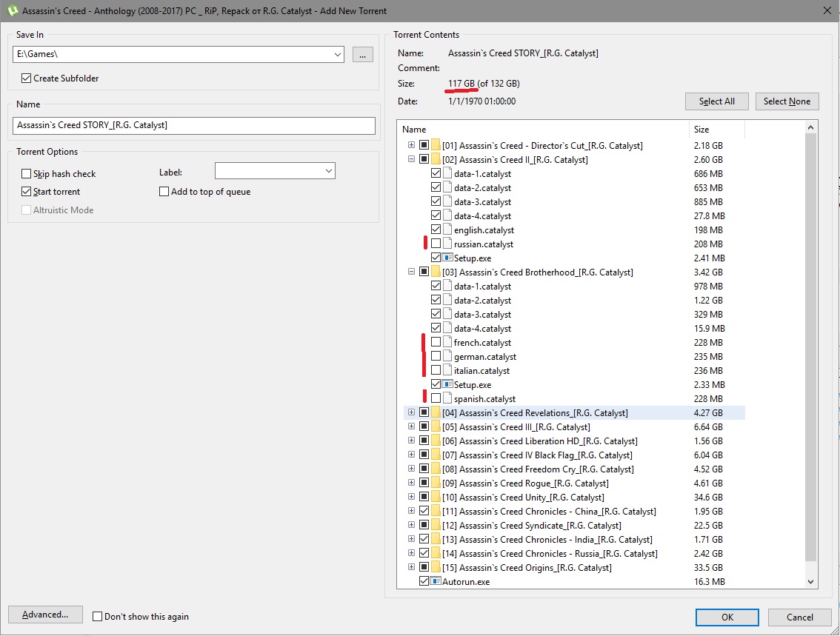Click folder icon of [12] Assassin's Creed Syndicate

coord(436,525)
